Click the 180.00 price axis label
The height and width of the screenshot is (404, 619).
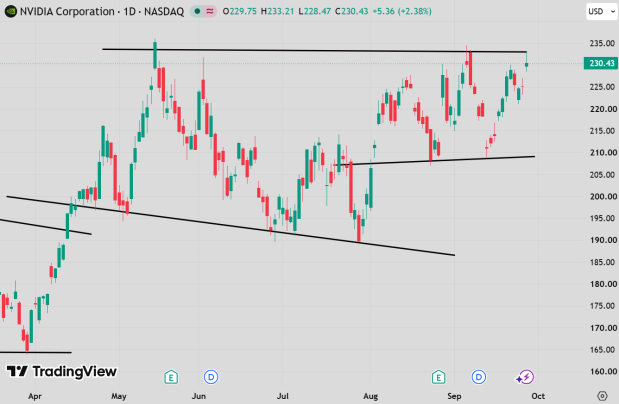pyautogui.click(x=603, y=284)
